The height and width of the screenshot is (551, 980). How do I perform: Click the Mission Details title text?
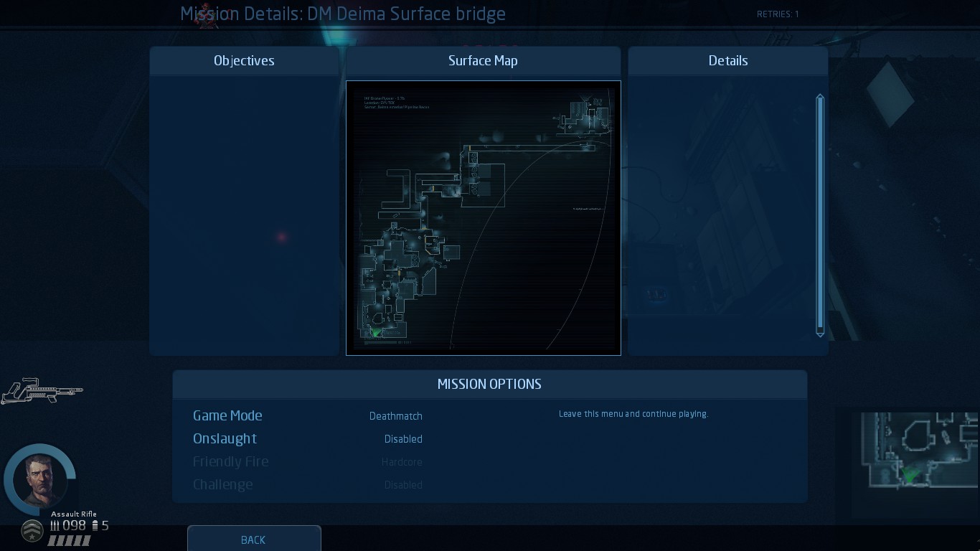click(343, 14)
